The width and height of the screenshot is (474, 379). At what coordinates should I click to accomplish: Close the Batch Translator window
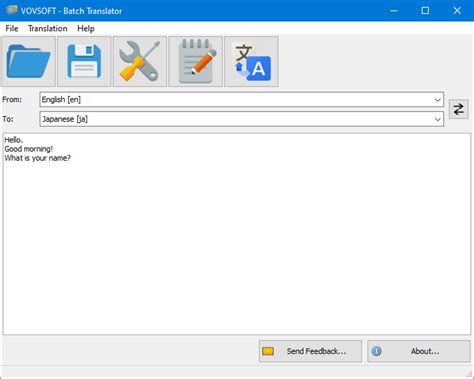457,11
